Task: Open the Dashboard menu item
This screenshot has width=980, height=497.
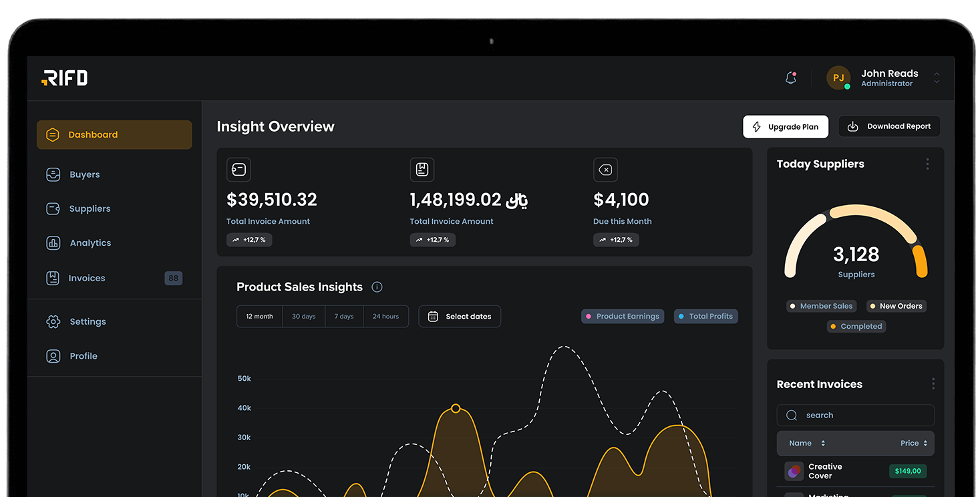Action: [114, 135]
